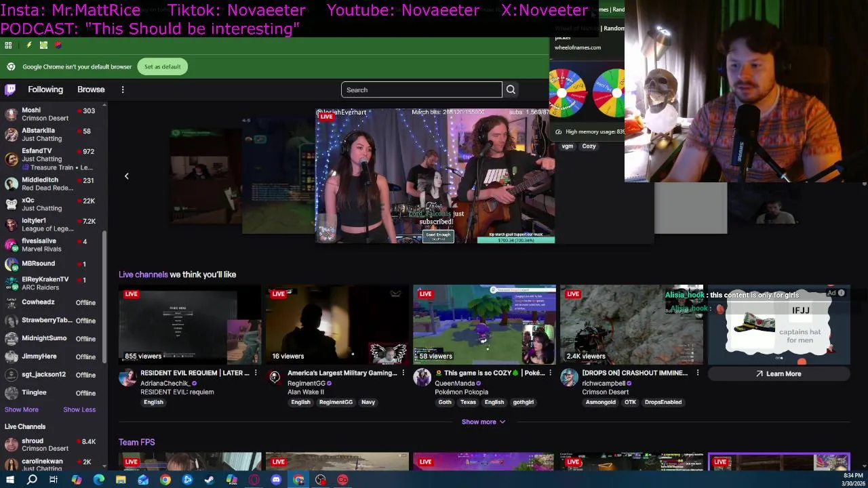
Task: Open Opera GX from taskbar
Action: [x=254, y=480]
